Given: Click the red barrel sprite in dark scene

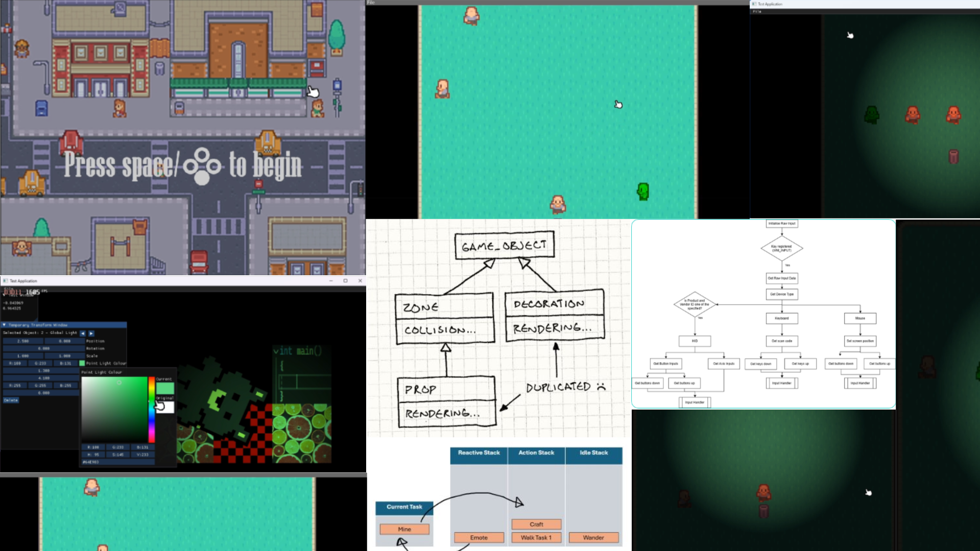Looking at the screenshot, I should tap(953, 156).
